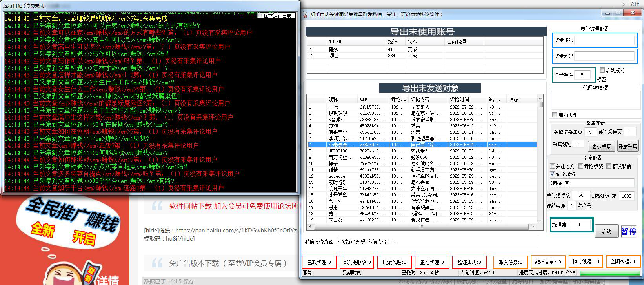Tick the 群发私信 checkbox

[609, 166]
